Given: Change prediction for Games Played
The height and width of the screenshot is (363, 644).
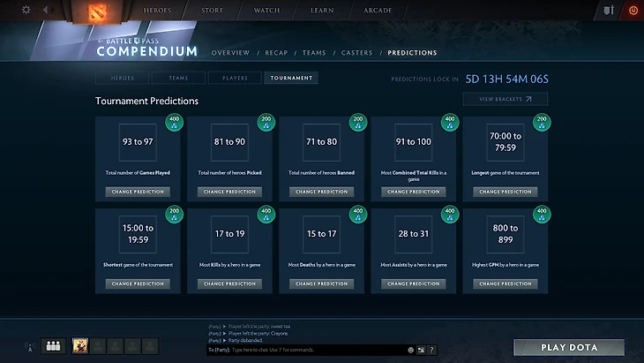Looking at the screenshot, I should click(x=138, y=192).
